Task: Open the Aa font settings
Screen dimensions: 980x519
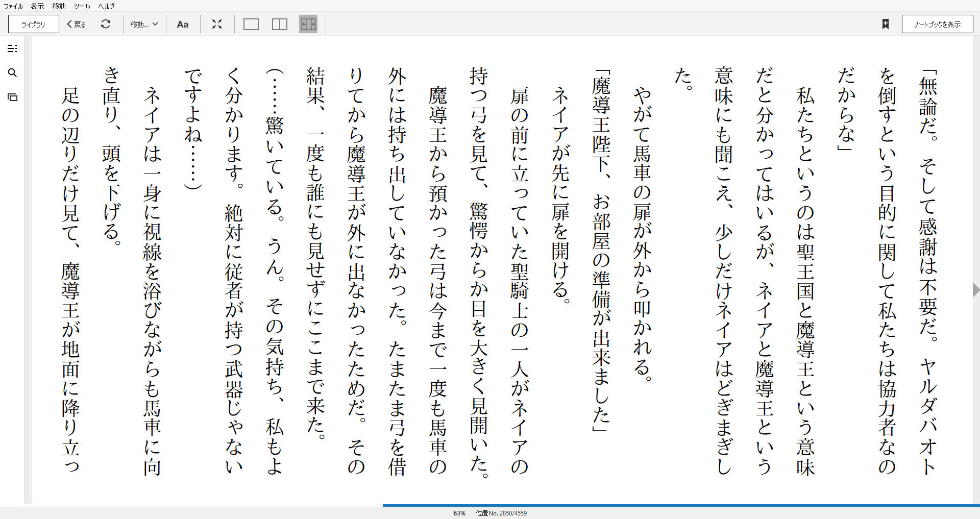Action: click(182, 24)
